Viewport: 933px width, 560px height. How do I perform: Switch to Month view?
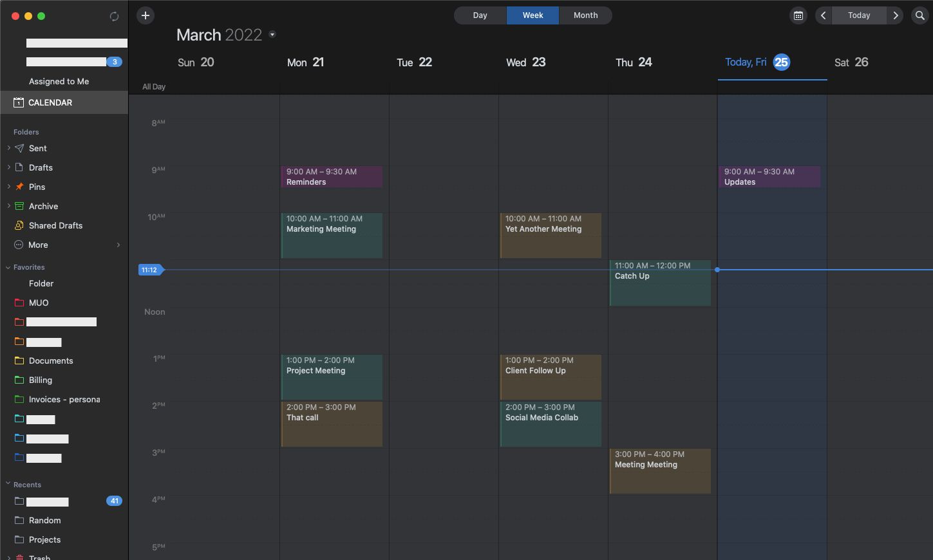click(x=585, y=15)
